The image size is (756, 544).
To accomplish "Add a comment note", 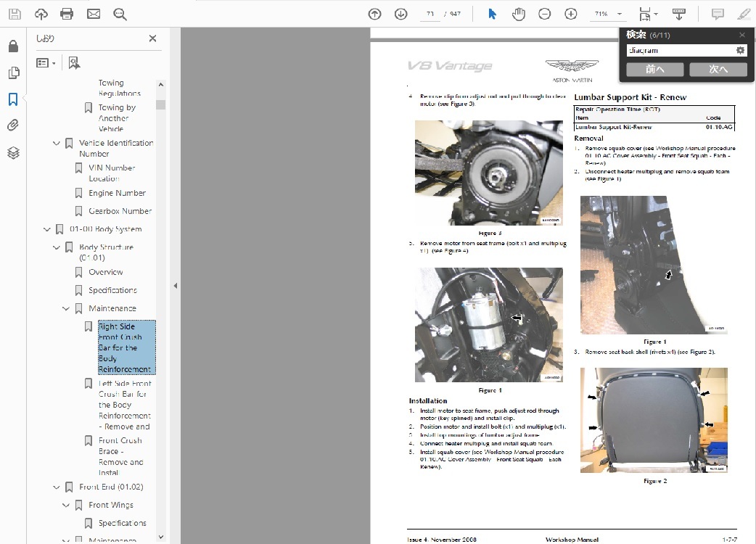I will coord(718,14).
